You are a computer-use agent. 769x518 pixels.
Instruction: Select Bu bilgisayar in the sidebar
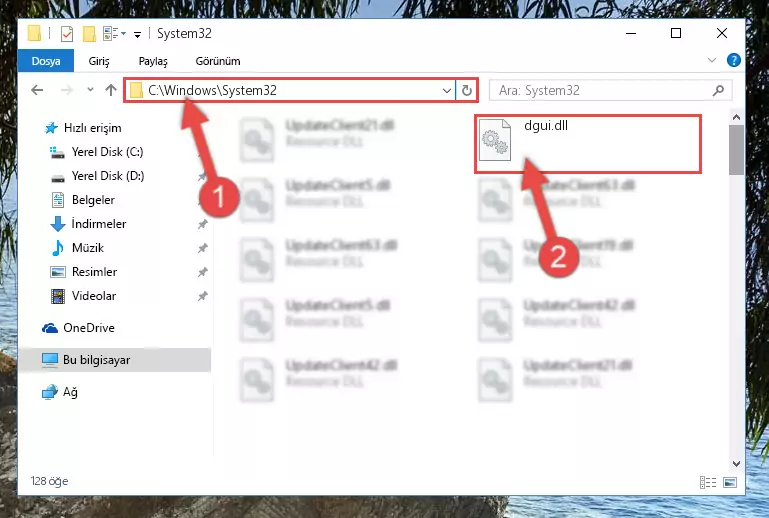(116, 360)
